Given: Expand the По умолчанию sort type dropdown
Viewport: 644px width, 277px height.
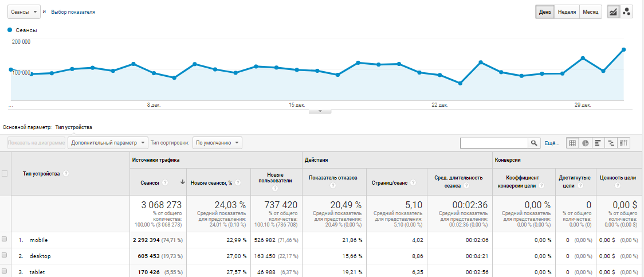Looking at the screenshot, I should point(217,142).
